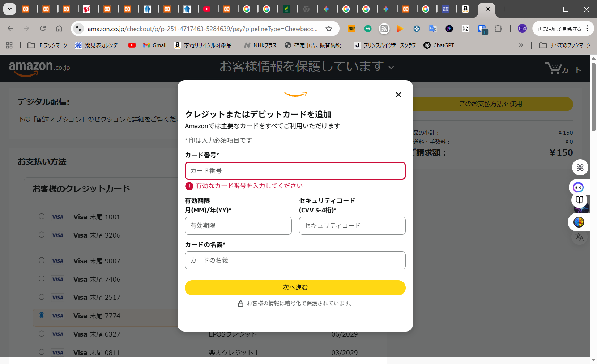Click the QR code extension icon
This screenshot has width=597, height=364.
click(x=465, y=29)
